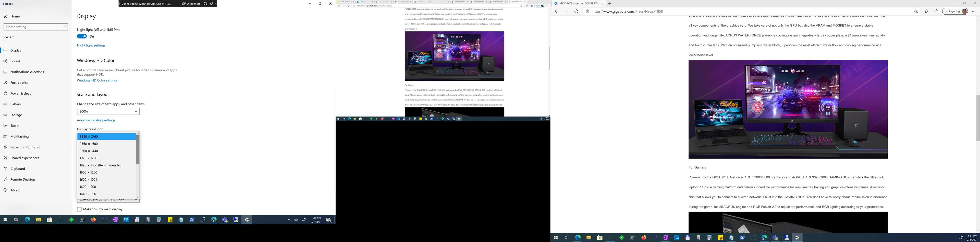The width and height of the screenshot is (980, 242).
Task: Select the 2560 × 1440 resolution option
Action: click(89, 151)
